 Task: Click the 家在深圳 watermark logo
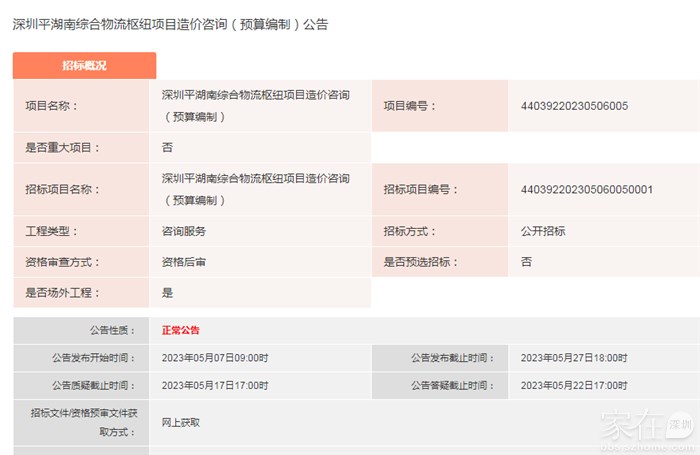(x=644, y=427)
